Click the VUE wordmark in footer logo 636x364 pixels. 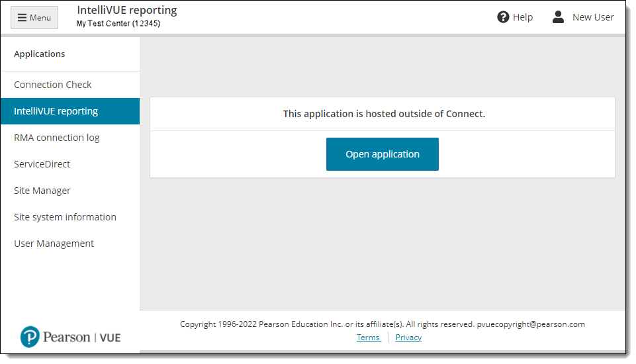(x=110, y=338)
